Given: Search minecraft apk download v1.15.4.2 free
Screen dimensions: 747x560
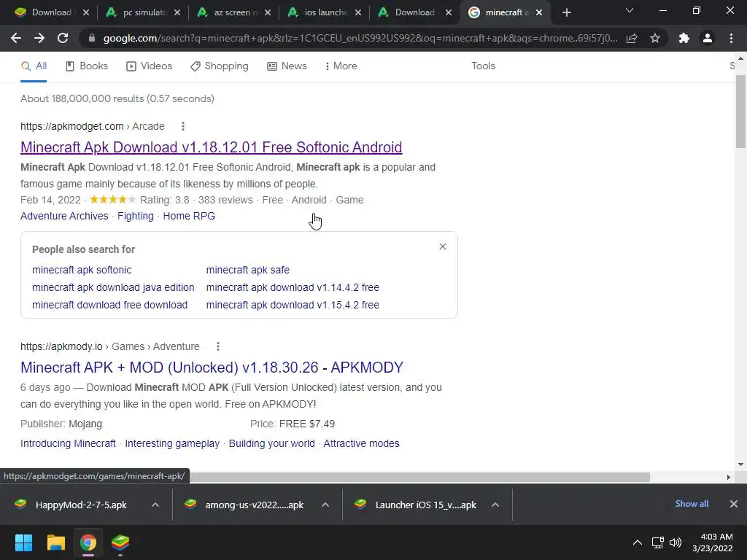Looking at the screenshot, I should pyautogui.click(x=293, y=306).
